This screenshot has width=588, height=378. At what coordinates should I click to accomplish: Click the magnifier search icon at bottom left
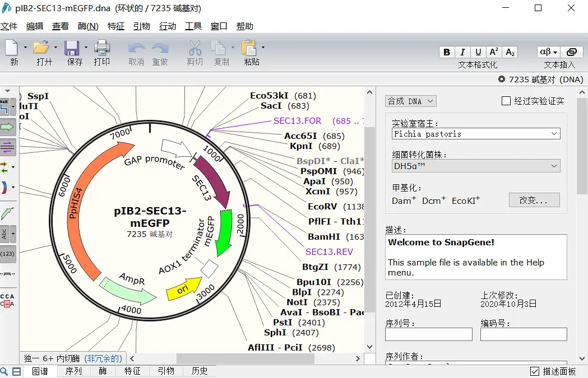(4, 371)
